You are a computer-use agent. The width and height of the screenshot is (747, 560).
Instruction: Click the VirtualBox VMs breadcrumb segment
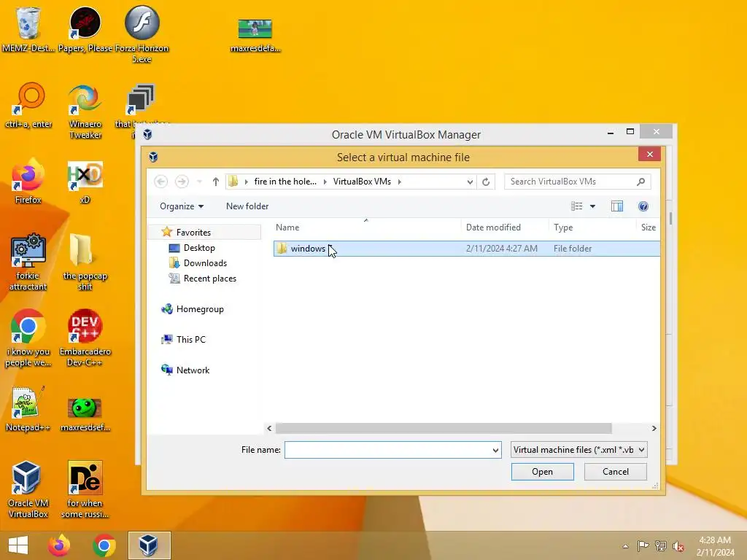tap(362, 182)
